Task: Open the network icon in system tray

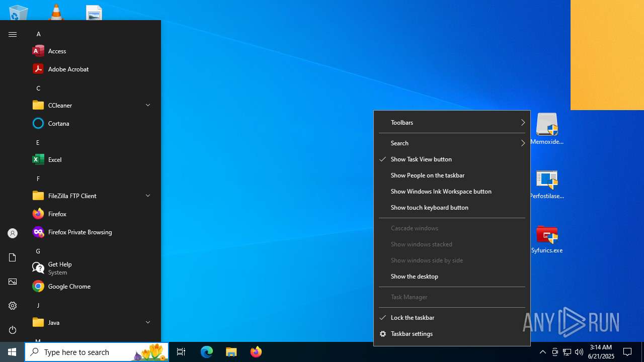Action: (567, 352)
